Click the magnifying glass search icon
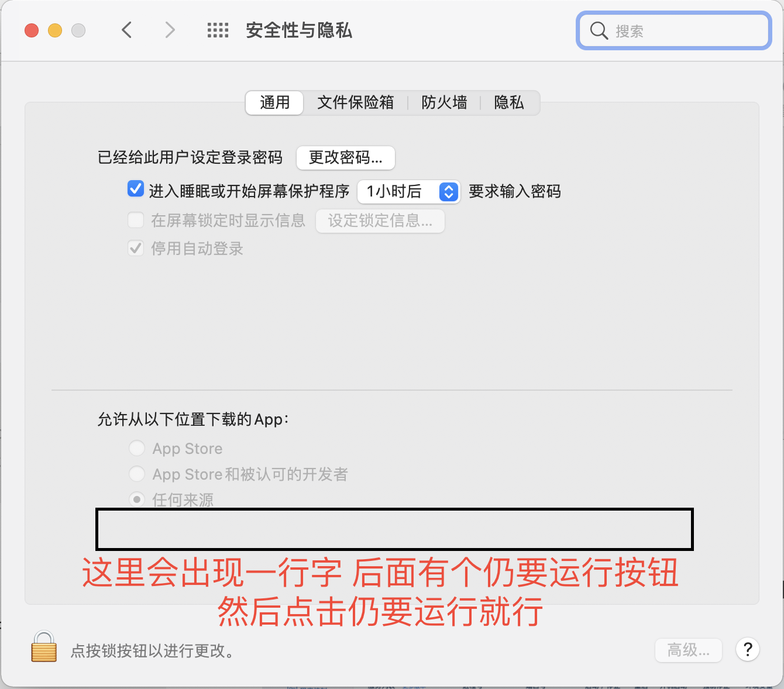784x689 pixels. [599, 30]
